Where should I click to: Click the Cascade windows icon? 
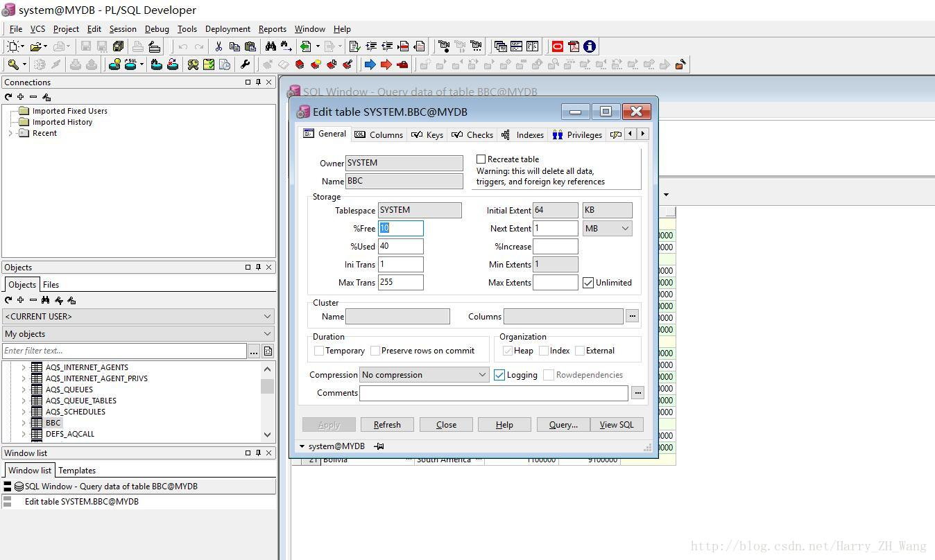tap(500, 46)
